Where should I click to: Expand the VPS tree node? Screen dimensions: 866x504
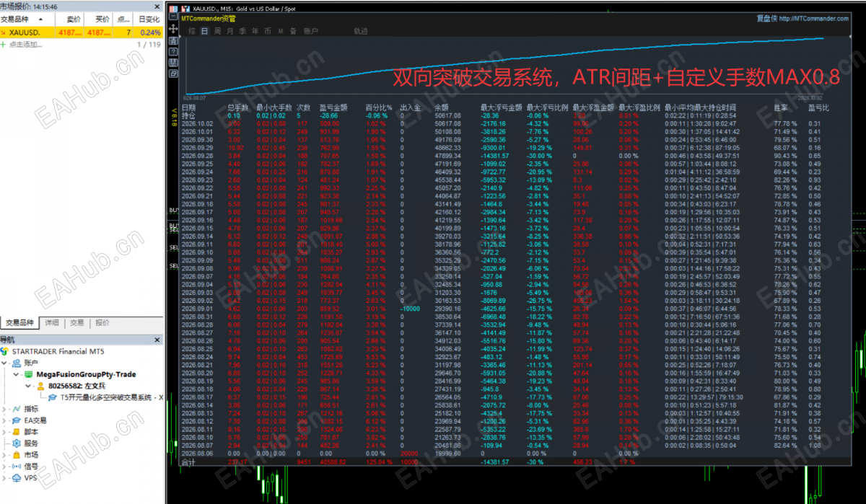tap(4, 478)
